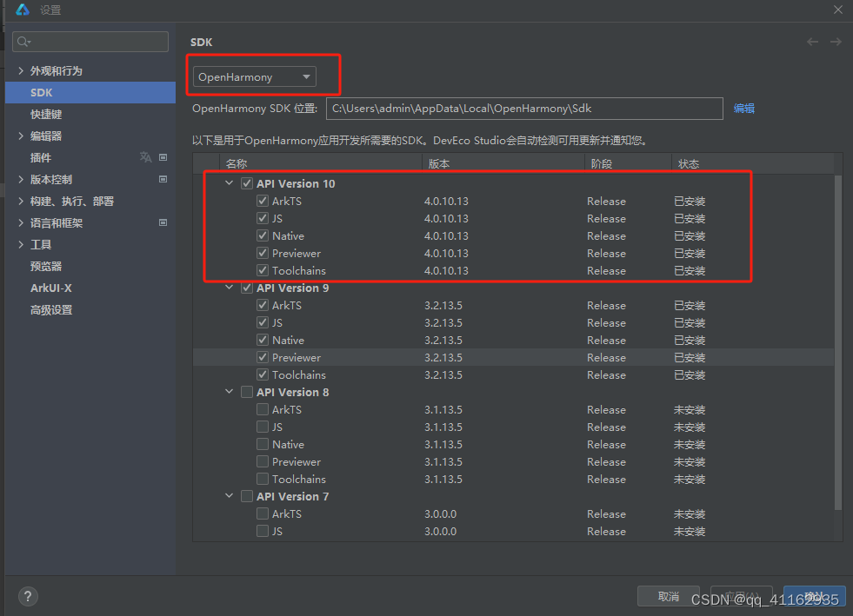Check the API Version 7 checkbox
The height and width of the screenshot is (616, 853).
tap(247, 496)
